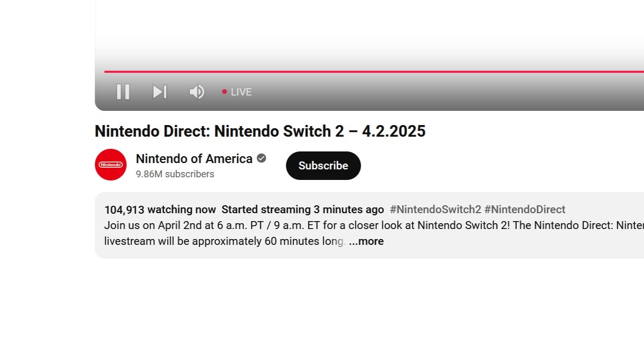Click the 104,913 watching now text
Viewport: 644px width, 362px height.
160,209
